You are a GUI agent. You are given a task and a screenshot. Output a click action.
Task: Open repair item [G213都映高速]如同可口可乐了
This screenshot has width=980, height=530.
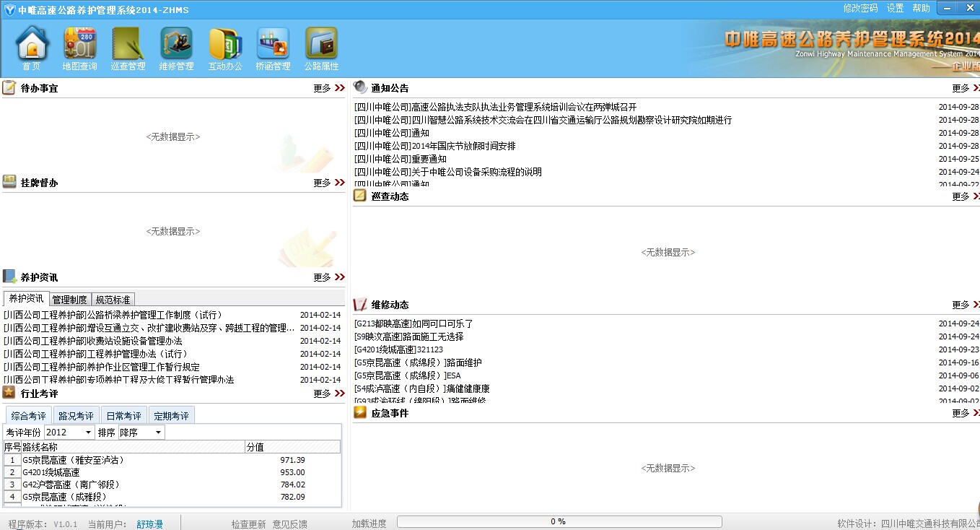click(414, 323)
